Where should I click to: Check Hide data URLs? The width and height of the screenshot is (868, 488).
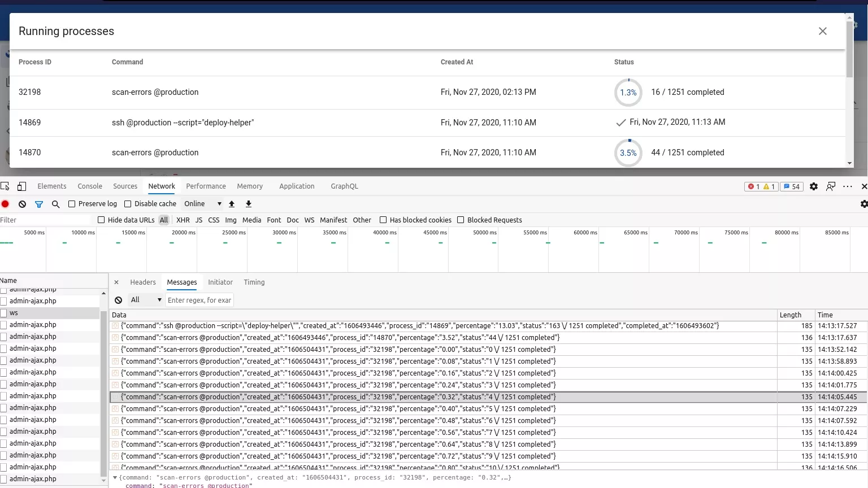[x=101, y=220]
